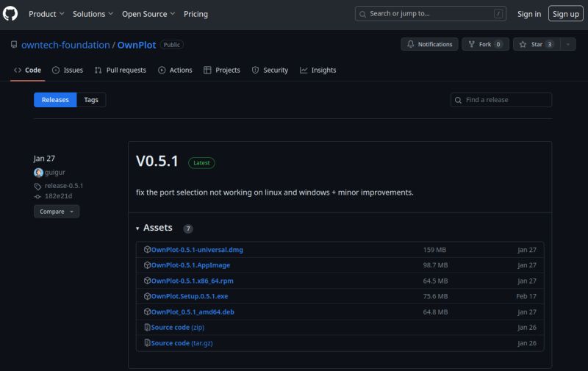Switch to the Tags view
The width and height of the screenshot is (588, 371).
[91, 100]
